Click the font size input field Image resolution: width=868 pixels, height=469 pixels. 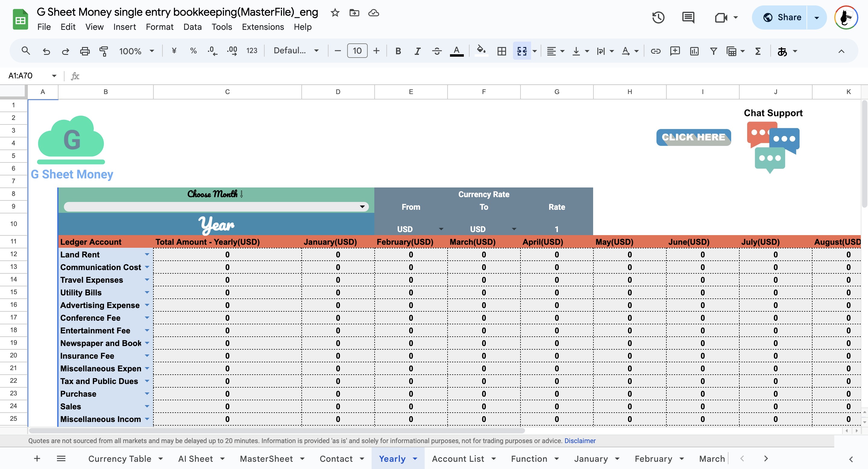coord(357,51)
